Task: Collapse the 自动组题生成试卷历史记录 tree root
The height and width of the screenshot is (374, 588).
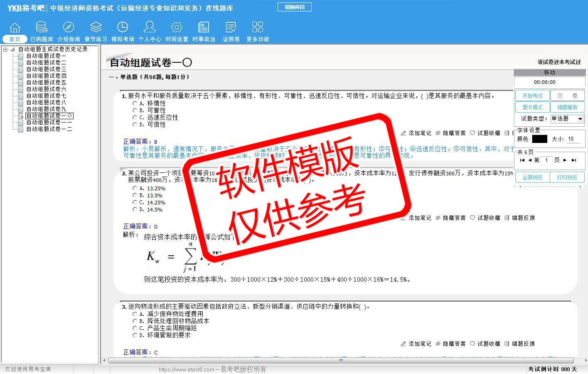Action: pyautogui.click(x=5, y=49)
